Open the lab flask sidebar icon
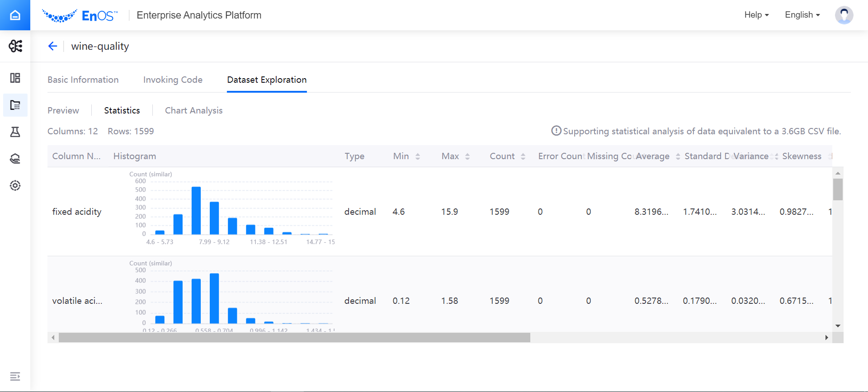The width and height of the screenshot is (868, 392). point(15,132)
